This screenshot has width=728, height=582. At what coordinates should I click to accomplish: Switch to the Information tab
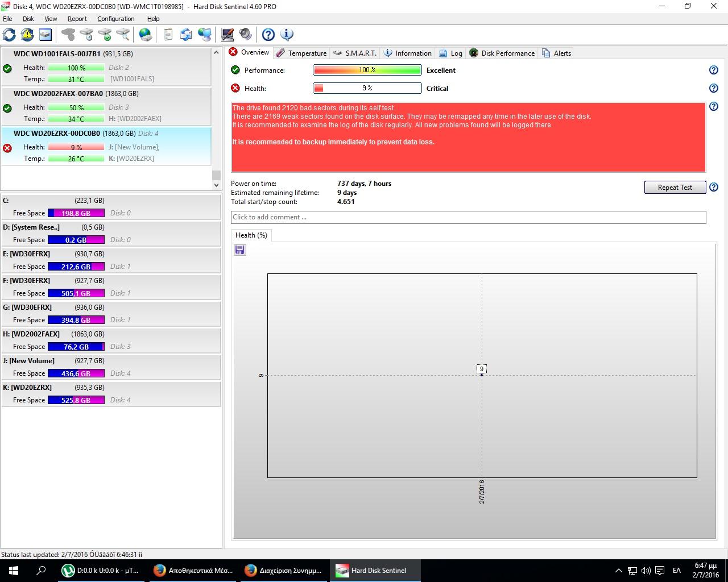[407, 53]
